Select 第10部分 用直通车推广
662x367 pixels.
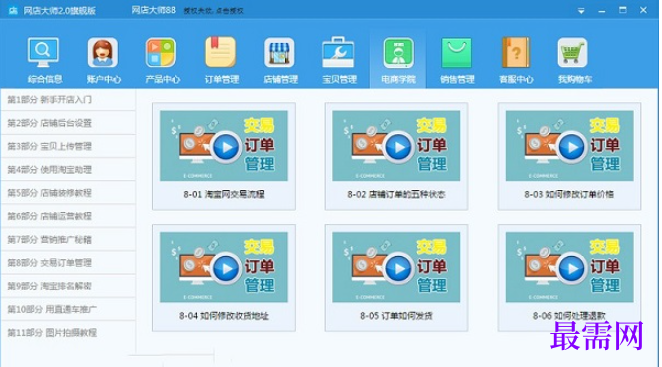click(68, 310)
